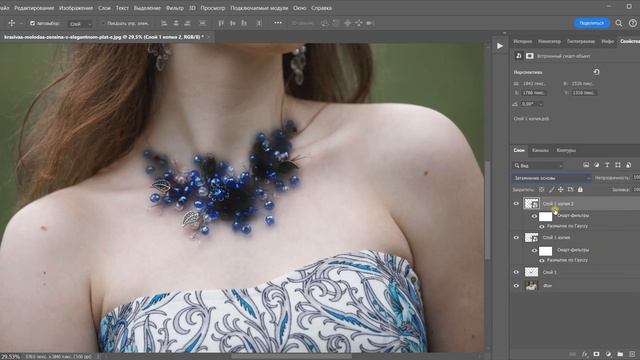Click align top edges icon
This screenshot has width=640, height=360.
(221, 23)
